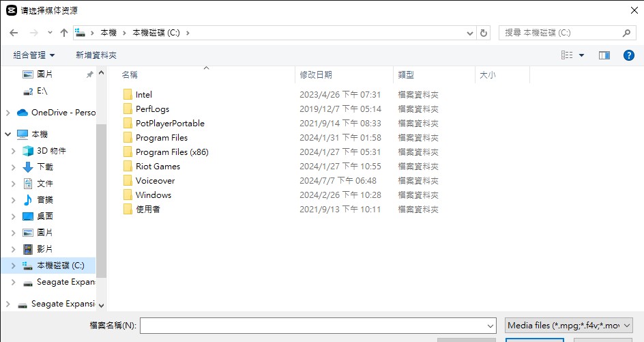Screen dimensions: 644x342
Task: Toggle the preview pane icon
Action: click(x=604, y=55)
